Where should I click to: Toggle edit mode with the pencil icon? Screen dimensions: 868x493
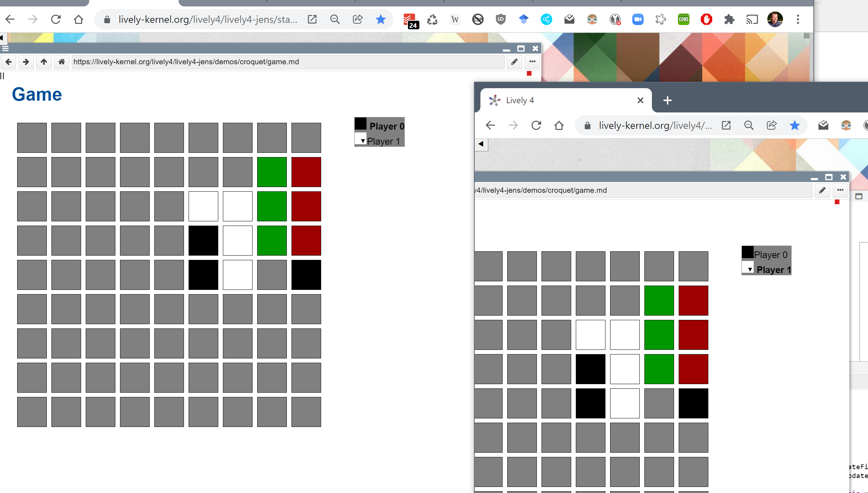(x=514, y=62)
